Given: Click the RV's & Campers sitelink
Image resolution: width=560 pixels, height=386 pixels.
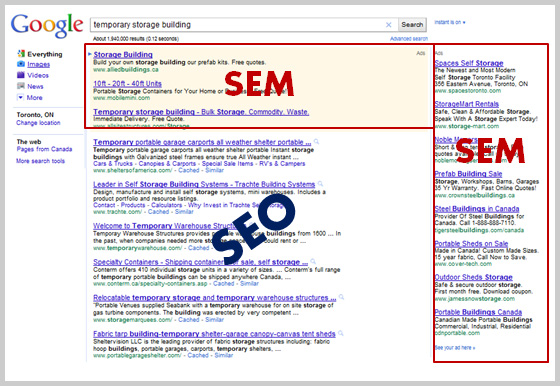Looking at the screenshot, I should tap(282, 164).
